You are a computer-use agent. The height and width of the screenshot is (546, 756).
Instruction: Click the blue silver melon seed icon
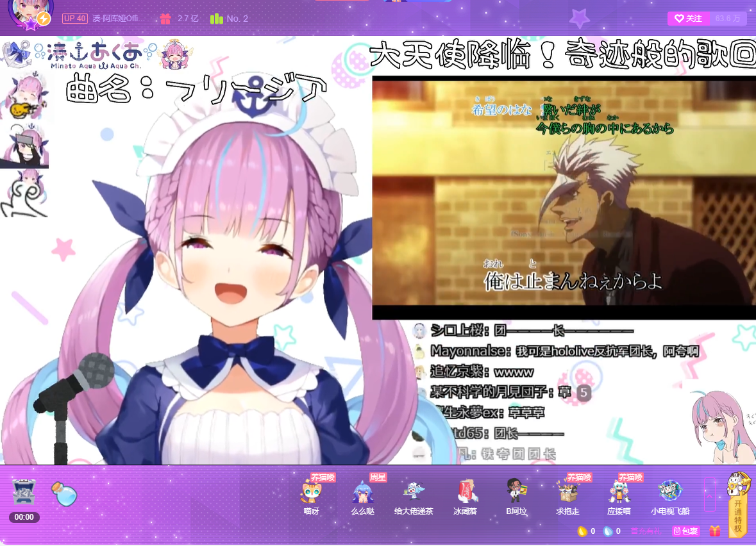point(608,531)
